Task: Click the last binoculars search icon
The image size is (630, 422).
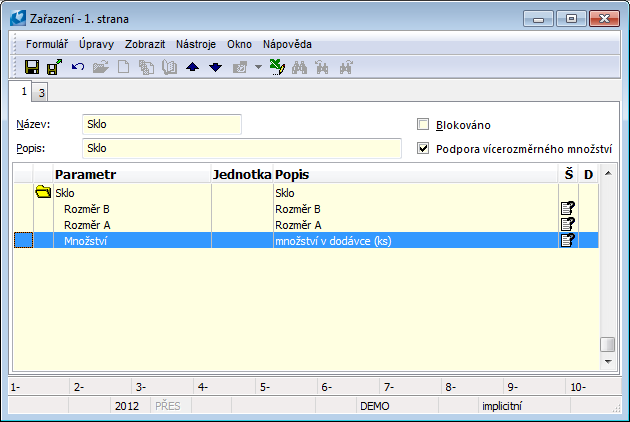Action: pos(346,67)
